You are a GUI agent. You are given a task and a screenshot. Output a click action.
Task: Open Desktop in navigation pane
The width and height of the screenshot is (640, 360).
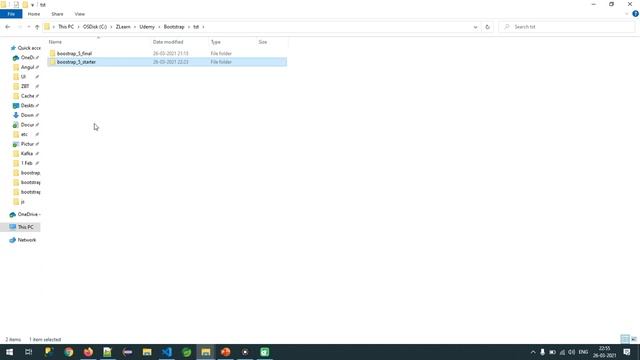[25, 106]
